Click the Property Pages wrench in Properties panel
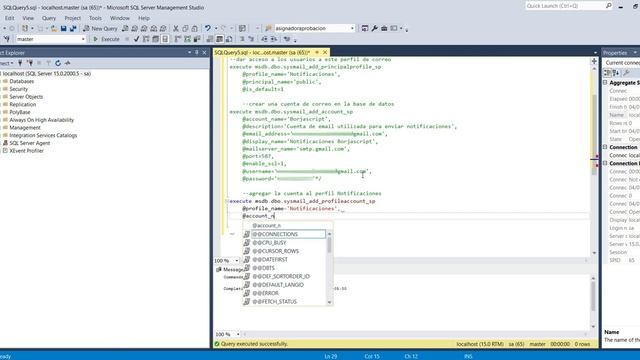Viewport: 640px width, 360px height. click(627, 73)
